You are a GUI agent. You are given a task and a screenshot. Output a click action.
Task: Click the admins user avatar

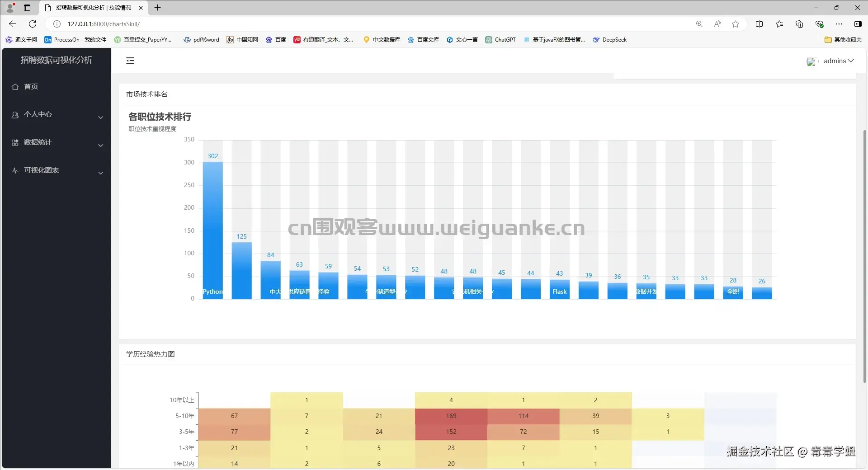tap(811, 61)
